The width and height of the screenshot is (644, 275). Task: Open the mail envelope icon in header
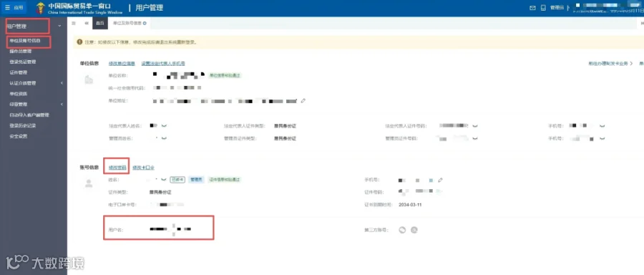[532, 8]
